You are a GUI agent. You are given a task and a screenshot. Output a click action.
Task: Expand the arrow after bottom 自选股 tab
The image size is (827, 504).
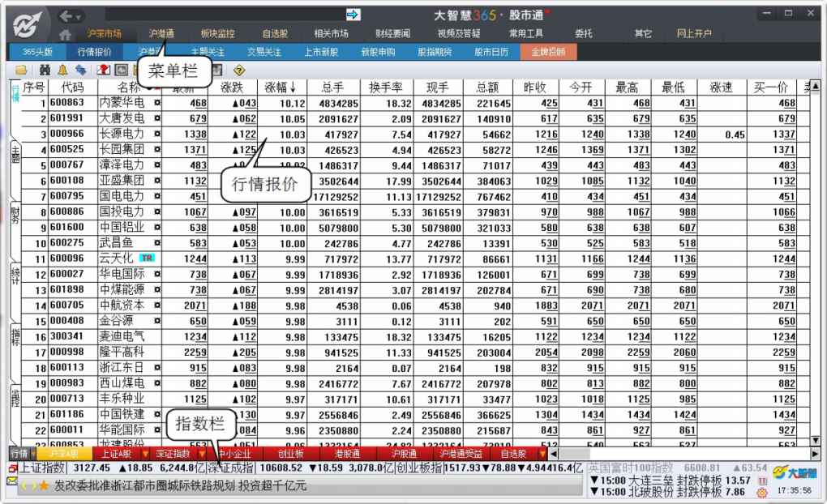coord(542,454)
